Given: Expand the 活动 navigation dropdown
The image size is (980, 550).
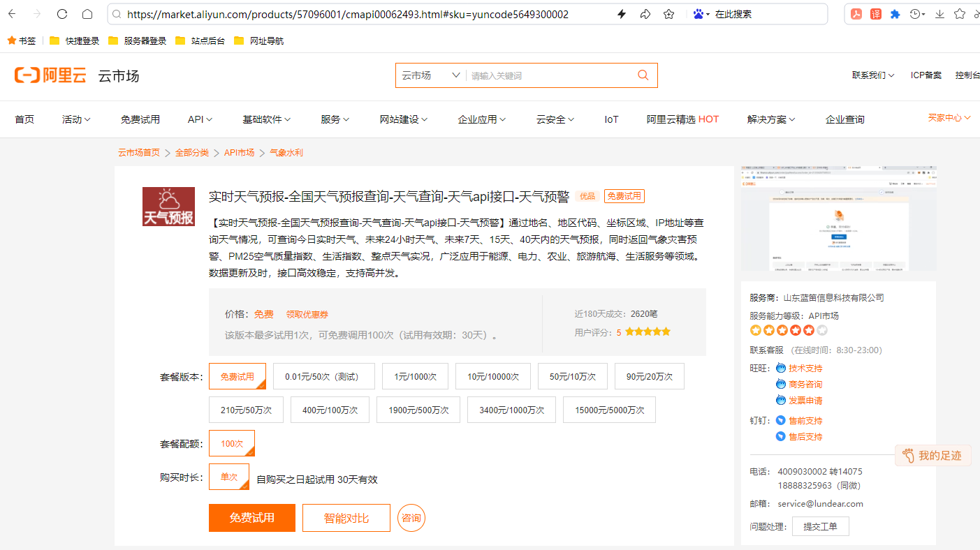Looking at the screenshot, I should [x=76, y=119].
